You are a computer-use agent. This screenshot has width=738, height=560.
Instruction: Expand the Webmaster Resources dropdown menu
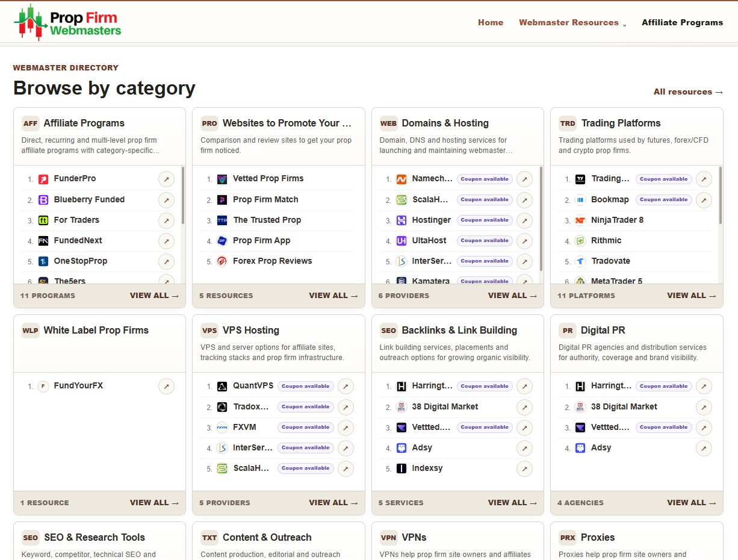click(572, 22)
